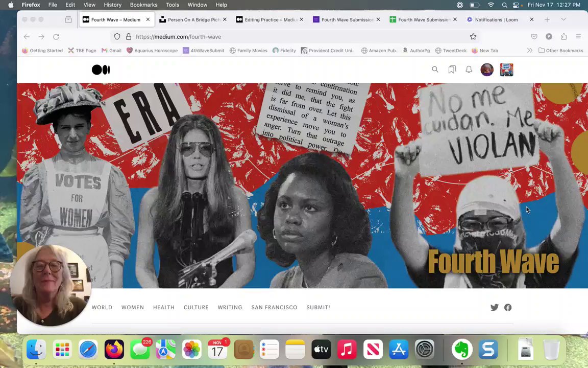Open Other Bookmarks folder
The height and width of the screenshot is (368, 588).
(x=560, y=50)
